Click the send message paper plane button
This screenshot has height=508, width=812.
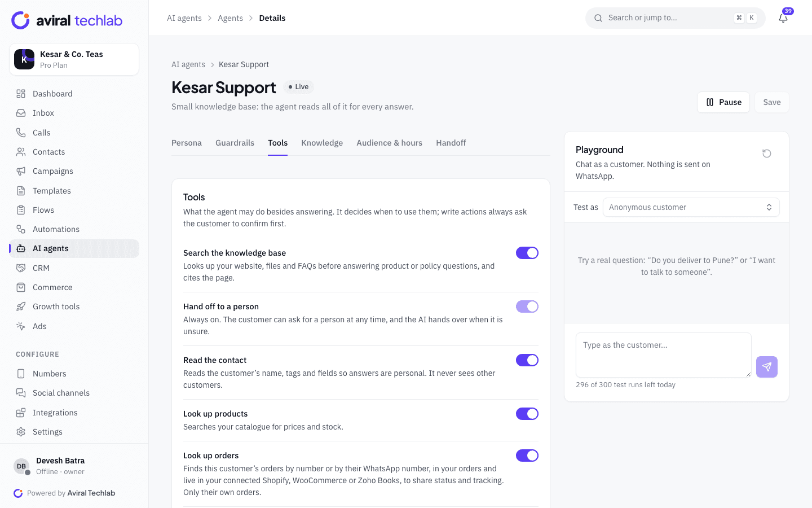pos(767,367)
